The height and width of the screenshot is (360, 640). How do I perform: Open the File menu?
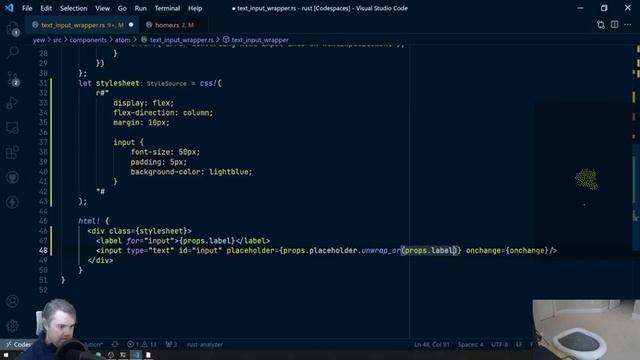coord(27,8)
